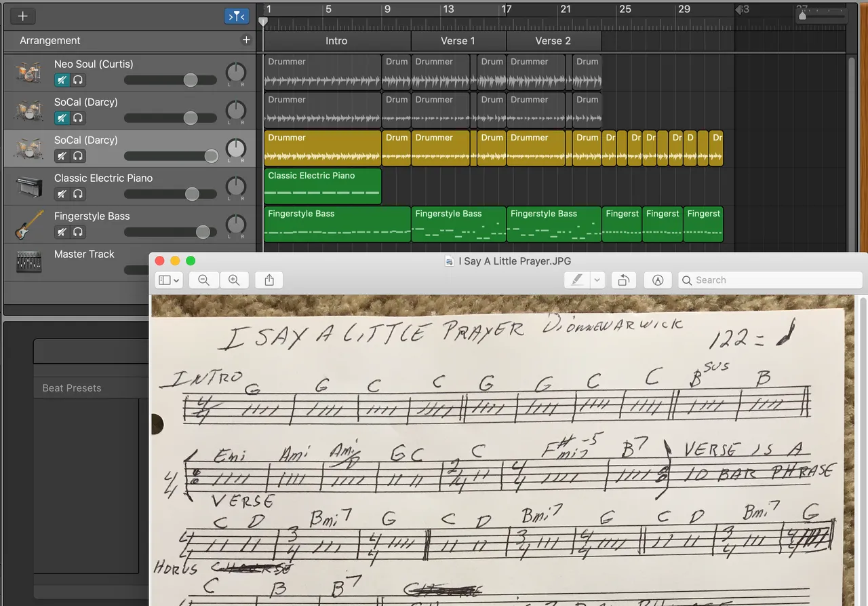Adjust the selected SoCal (Darcy) volume slider
Image resolution: width=868 pixels, height=606 pixels.
170,156
